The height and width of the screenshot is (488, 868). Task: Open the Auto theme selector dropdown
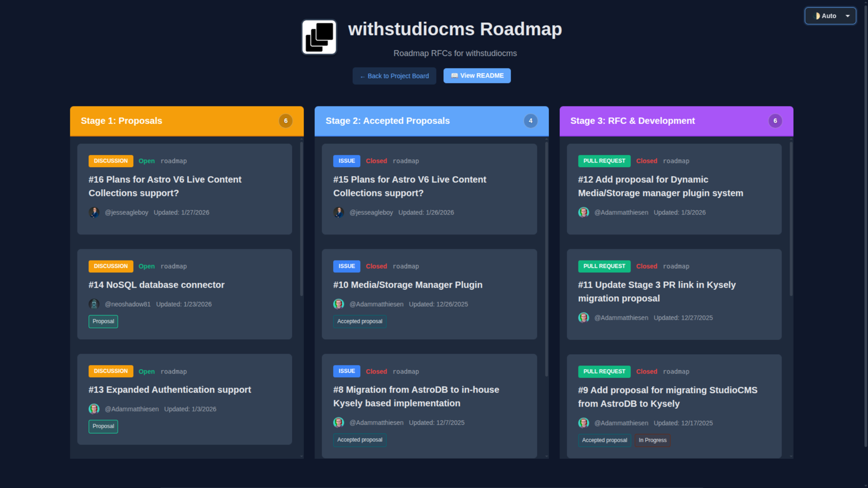(x=830, y=16)
